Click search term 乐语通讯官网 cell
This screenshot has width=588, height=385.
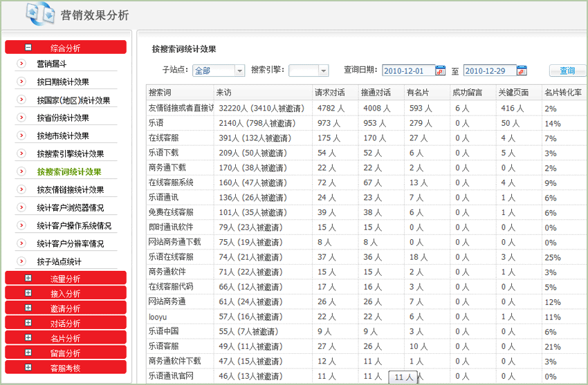pyautogui.click(x=171, y=376)
